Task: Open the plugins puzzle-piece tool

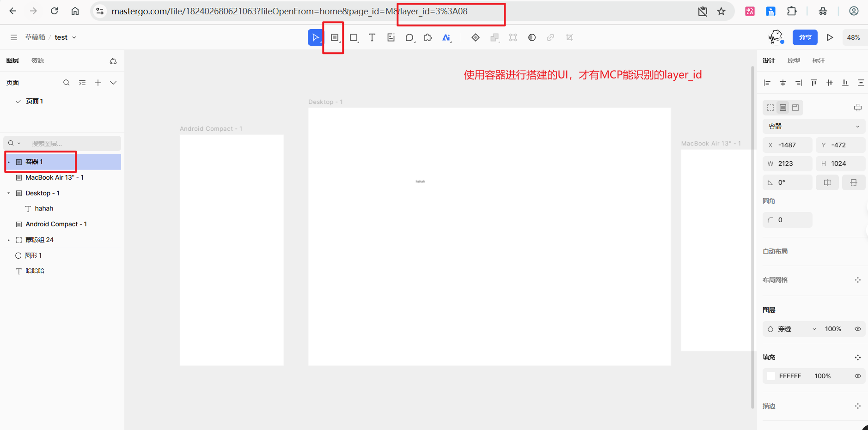Action: pos(428,37)
